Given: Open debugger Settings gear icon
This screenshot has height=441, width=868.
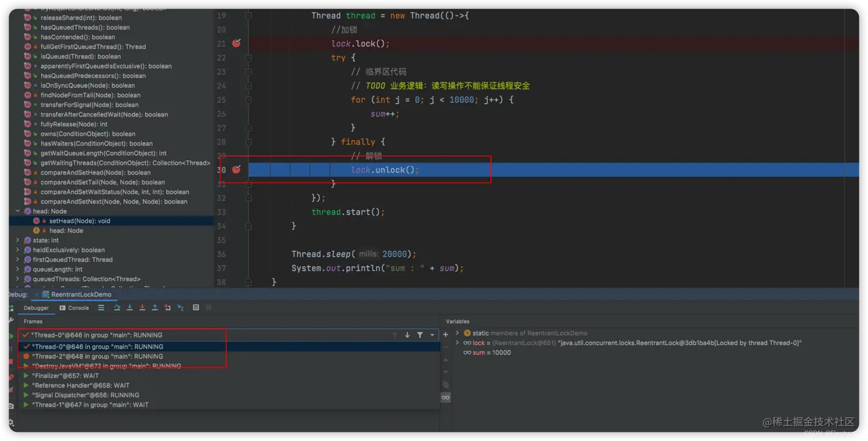Looking at the screenshot, I should [11, 423].
